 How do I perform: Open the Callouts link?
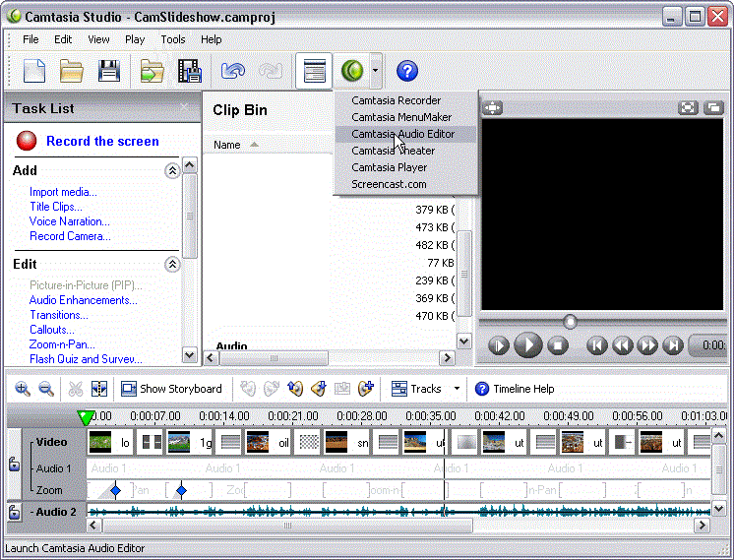click(52, 330)
